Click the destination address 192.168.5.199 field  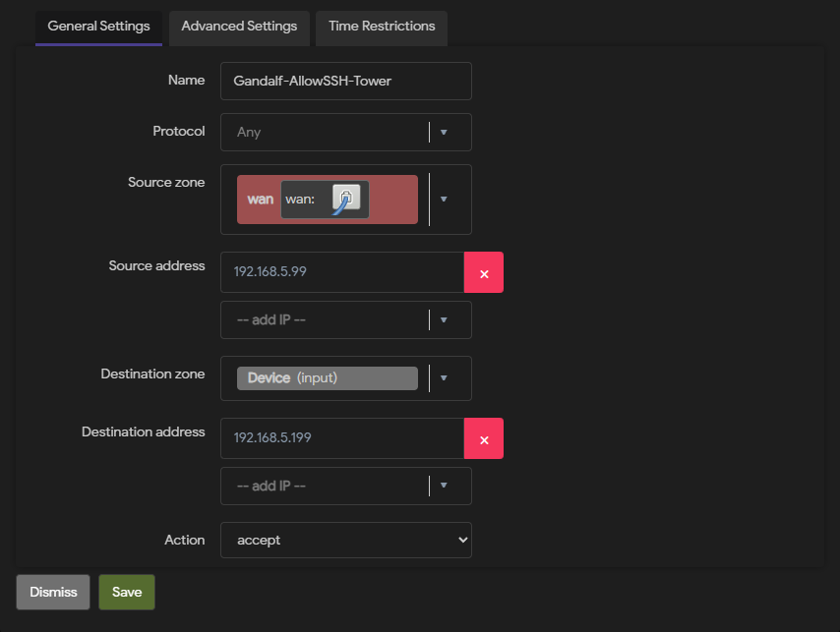[342, 438]
